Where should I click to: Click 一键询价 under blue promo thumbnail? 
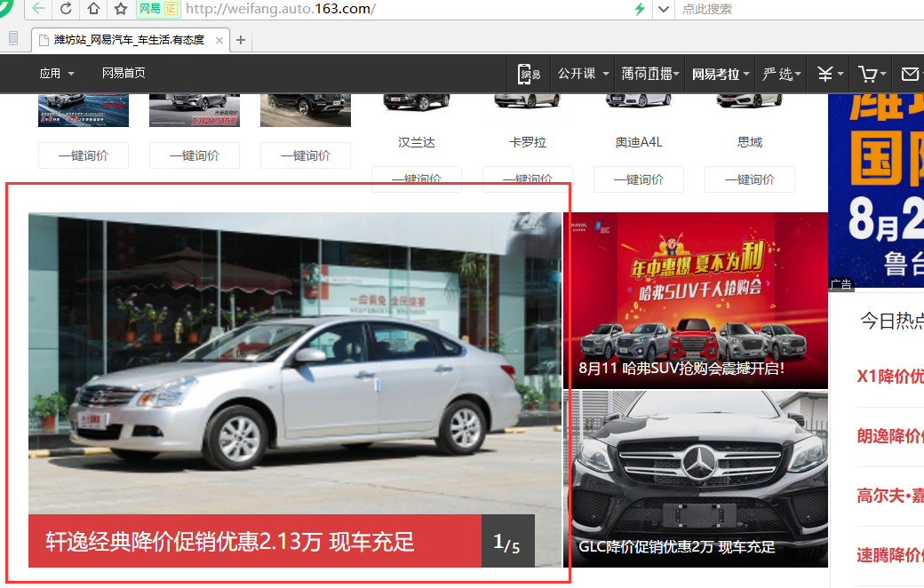84,155
